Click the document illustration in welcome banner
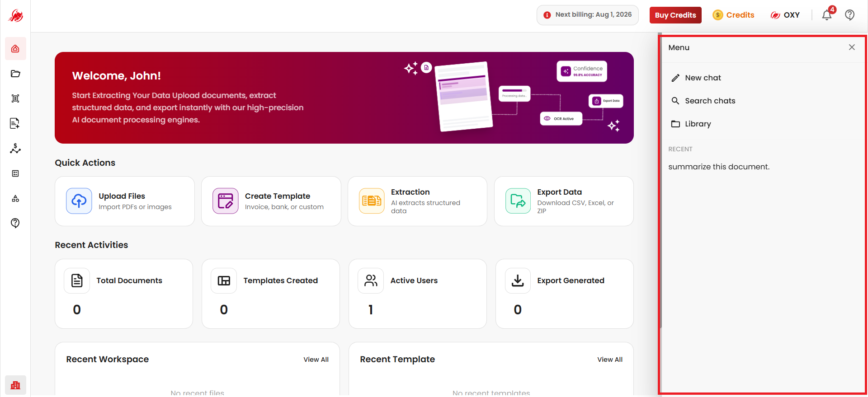 [464, 97]
